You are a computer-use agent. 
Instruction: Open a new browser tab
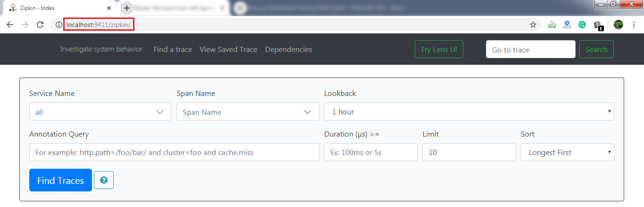pos(127,8)
